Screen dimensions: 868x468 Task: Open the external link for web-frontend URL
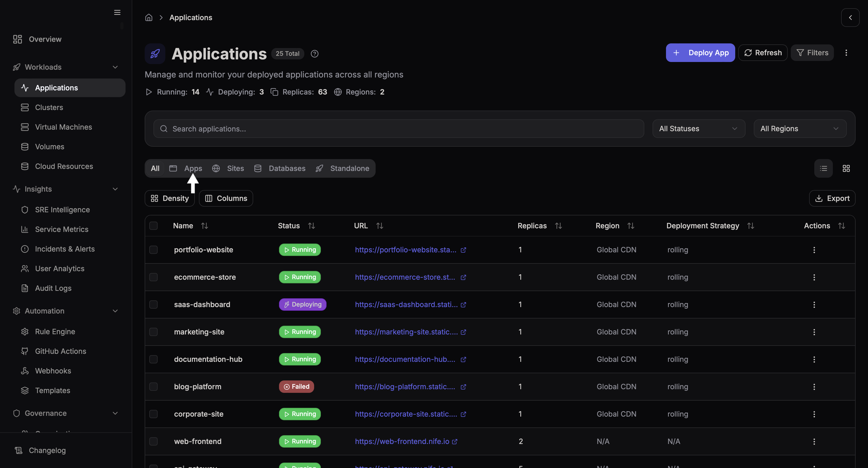tap(455, 442)
